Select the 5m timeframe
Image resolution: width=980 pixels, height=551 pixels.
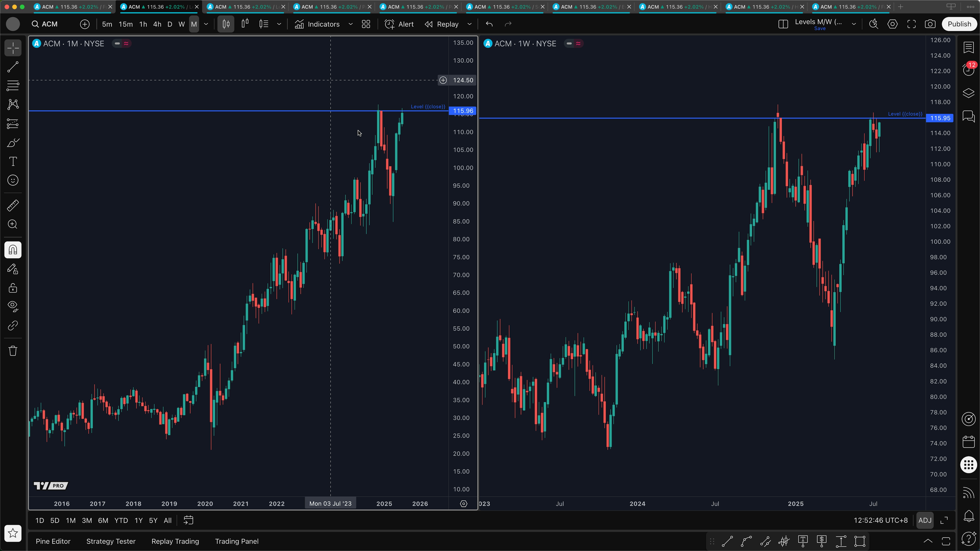click(107, 24)
